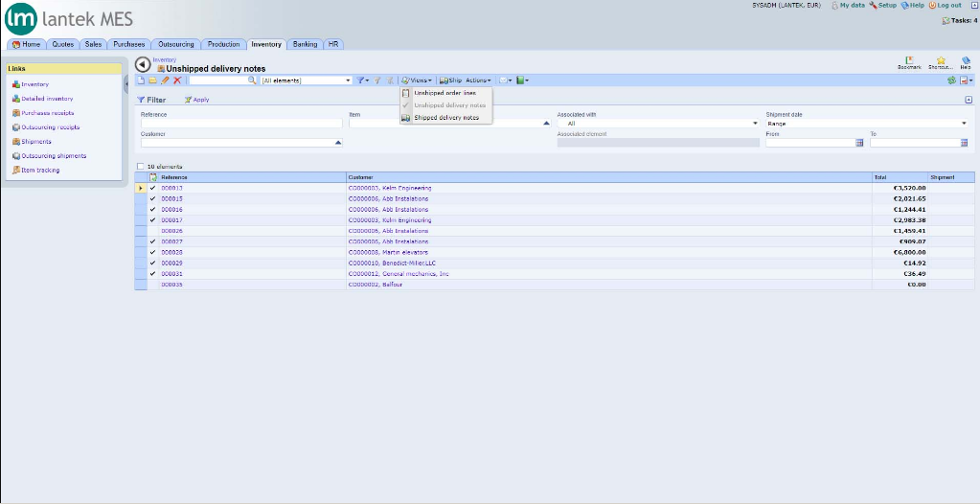This screenshot has width=980, height=504.
Task: Click the magnifier search icon in the toolbar
Action: pos(252,80)
